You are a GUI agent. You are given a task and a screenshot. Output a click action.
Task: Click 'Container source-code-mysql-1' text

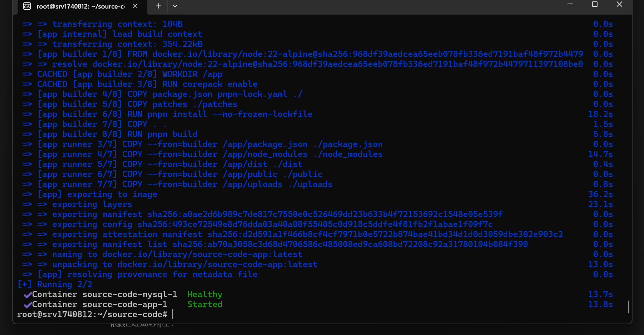click(104, 295)
